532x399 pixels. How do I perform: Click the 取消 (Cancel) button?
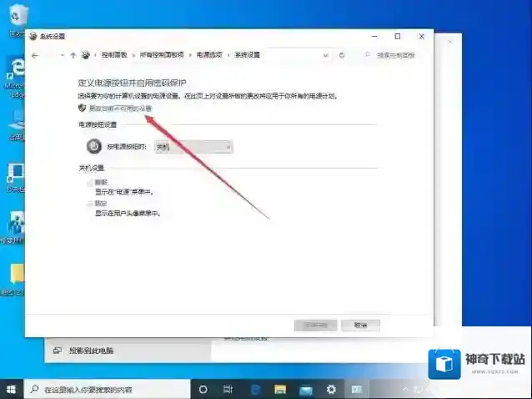point(360,325)
